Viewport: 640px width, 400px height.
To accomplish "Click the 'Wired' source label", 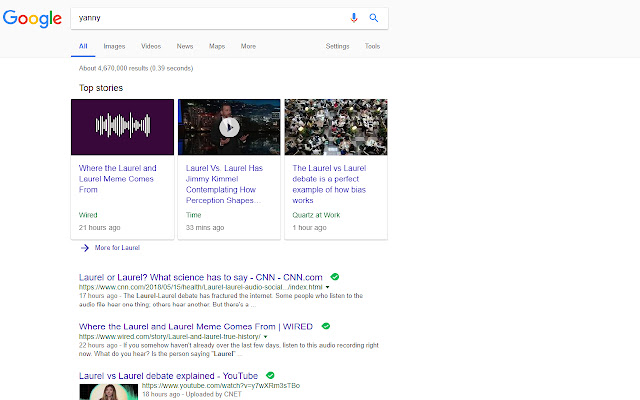I will tap(88, 215).
